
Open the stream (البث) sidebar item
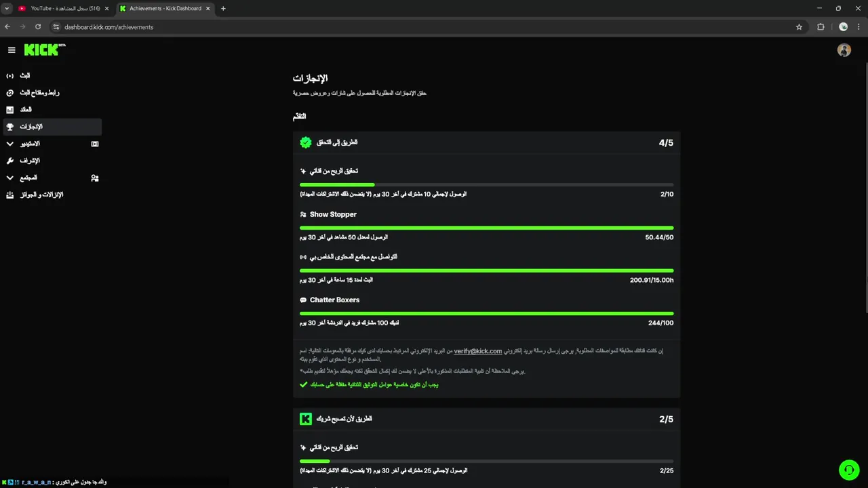[25, 76]
